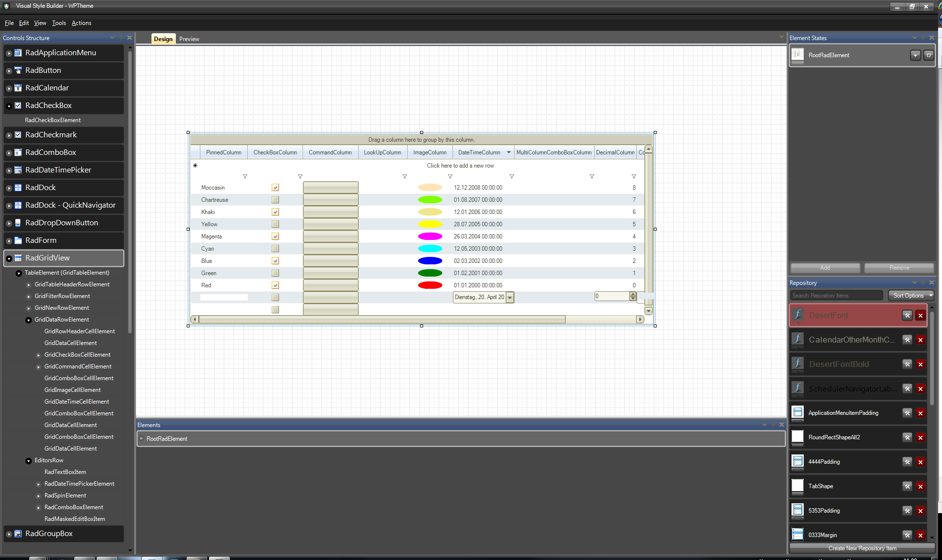Click the RadDock control icon
The image size is (942, 560).
point(18,188)
